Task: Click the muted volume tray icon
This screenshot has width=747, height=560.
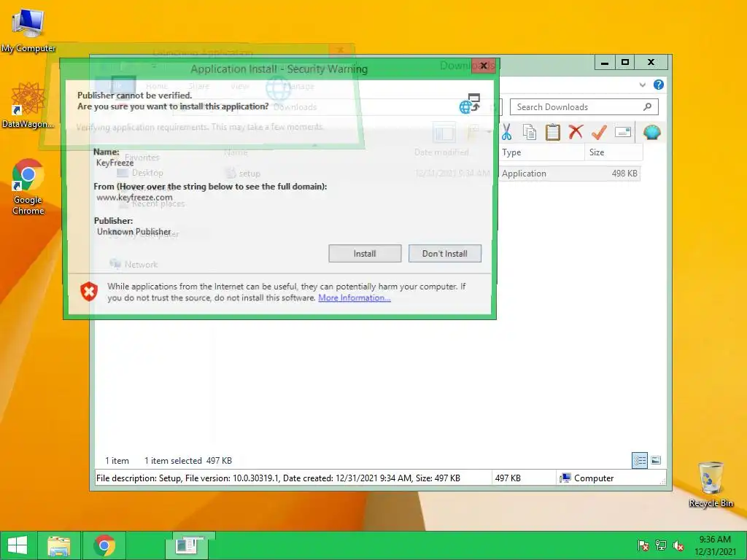Action: pyautogui.click(x=678, y=545)
